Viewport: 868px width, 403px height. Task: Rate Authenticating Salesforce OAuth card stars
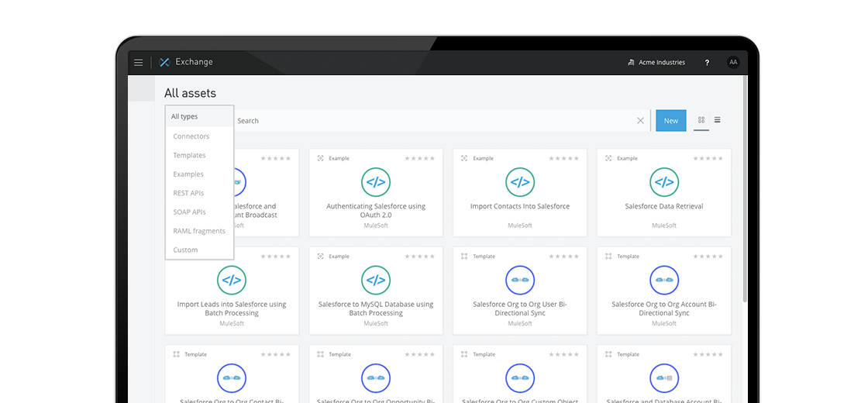(419, 158)
